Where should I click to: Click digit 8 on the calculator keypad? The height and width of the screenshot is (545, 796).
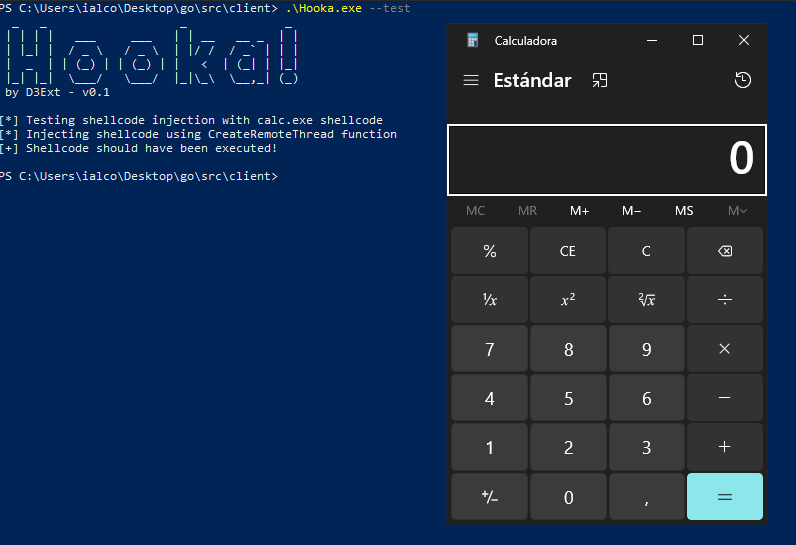pos(568,349)
